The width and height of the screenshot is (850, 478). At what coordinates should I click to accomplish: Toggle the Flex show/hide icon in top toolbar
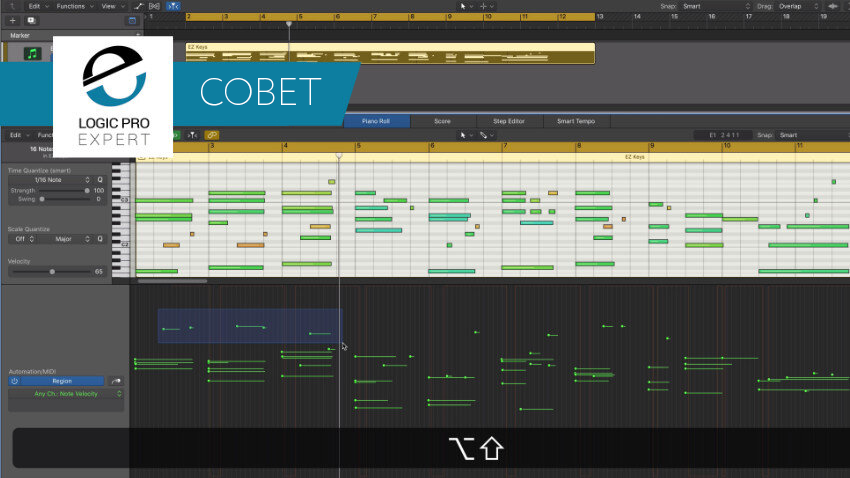click(x=154, y=6)
